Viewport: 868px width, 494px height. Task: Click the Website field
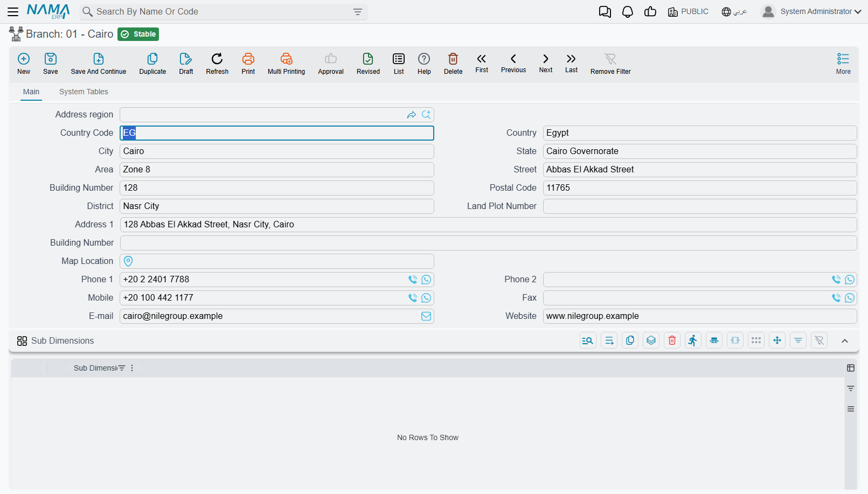[700, 316]
